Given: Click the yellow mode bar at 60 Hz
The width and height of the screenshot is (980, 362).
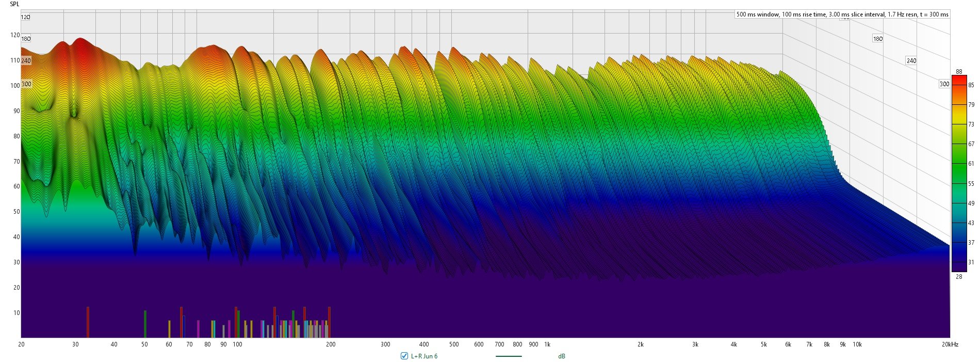Looking at the screenshot, I should [169, 329].
